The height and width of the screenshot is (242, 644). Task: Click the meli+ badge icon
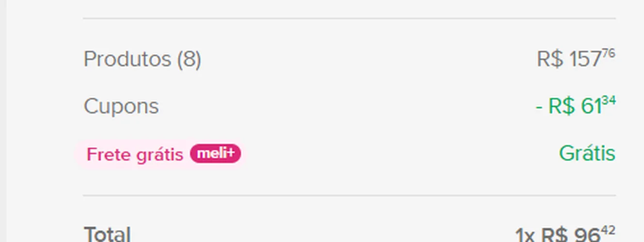(215, 153)
